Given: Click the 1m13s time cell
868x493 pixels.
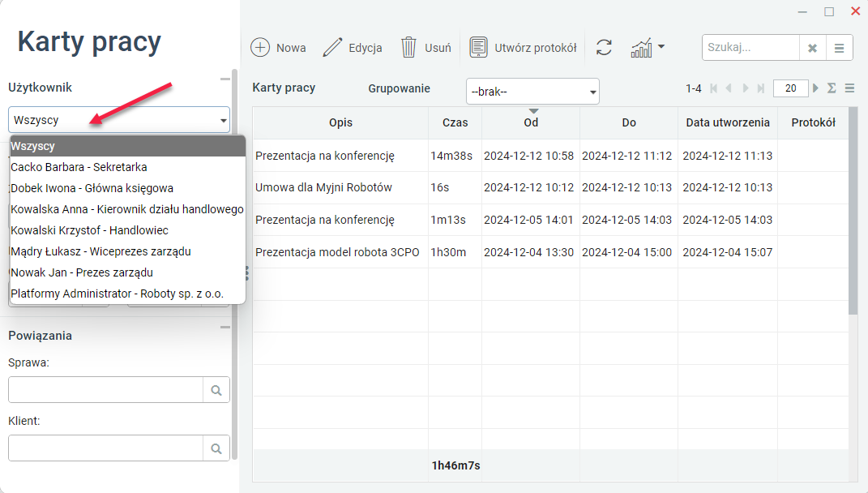Looking at the screenshot, I should pyautogui.click(x=455, y=221).
